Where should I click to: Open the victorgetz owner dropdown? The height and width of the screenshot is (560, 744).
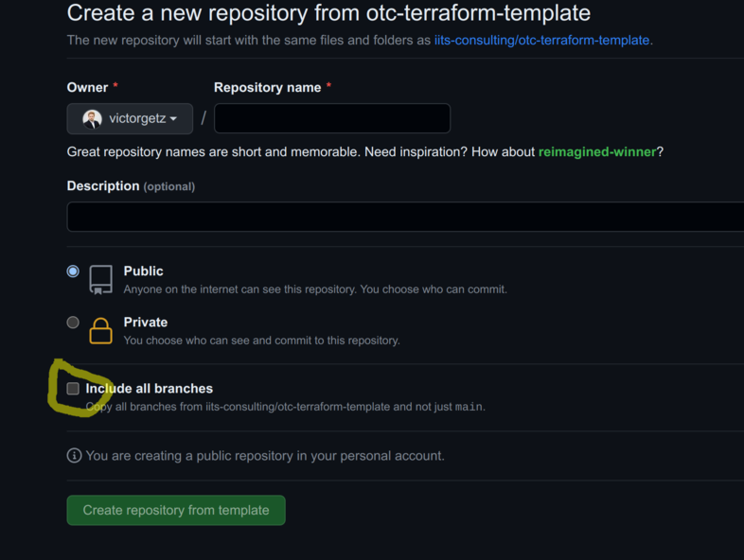click(130, 118)
